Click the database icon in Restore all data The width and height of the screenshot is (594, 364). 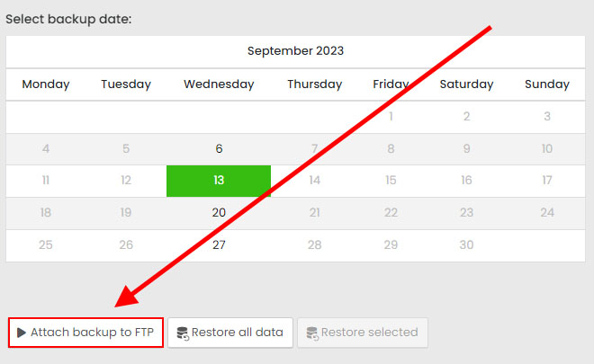coord(183,333)
